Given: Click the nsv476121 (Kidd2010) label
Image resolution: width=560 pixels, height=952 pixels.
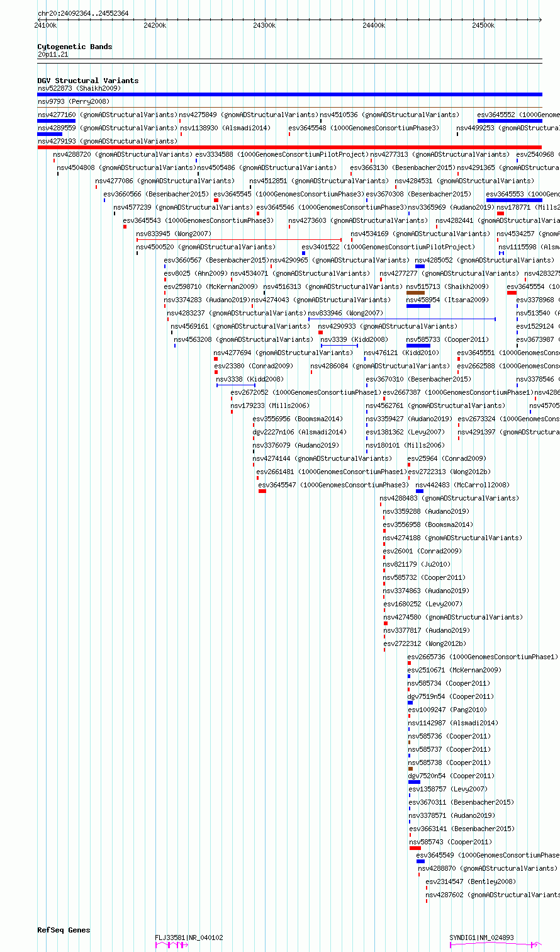Looking at the screenshot, I should tap(401, 353).
